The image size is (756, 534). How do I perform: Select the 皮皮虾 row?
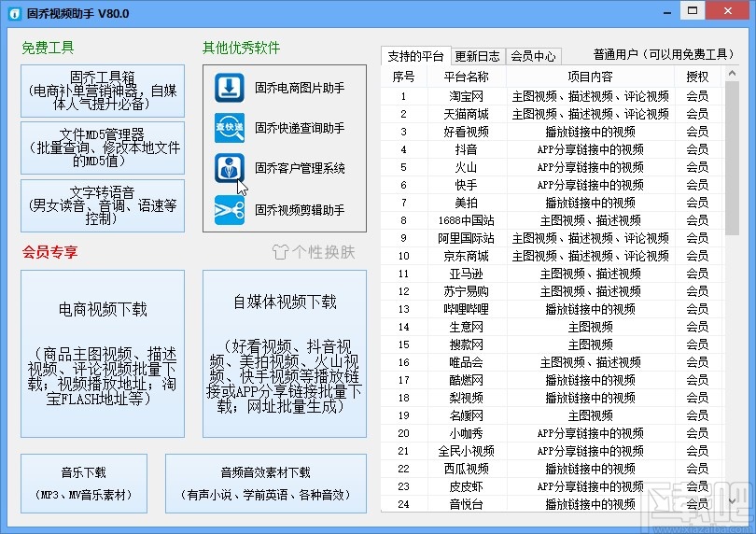(x=553, y=486)
